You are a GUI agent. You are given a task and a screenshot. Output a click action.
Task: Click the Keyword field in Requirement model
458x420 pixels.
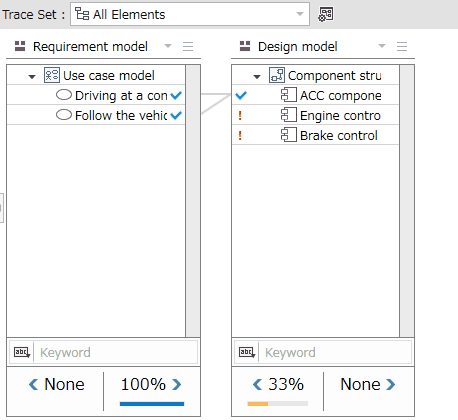pyautogui.click(x=115, y=352)
